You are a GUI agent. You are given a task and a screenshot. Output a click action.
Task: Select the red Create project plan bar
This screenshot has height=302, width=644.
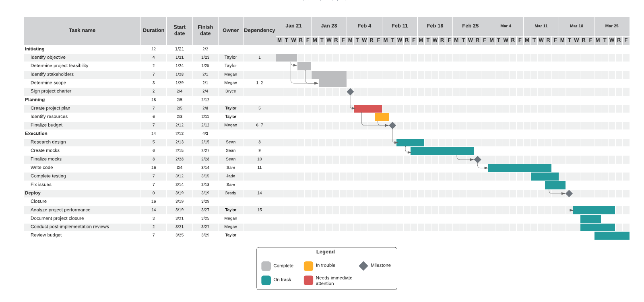[x=368, y=109]
